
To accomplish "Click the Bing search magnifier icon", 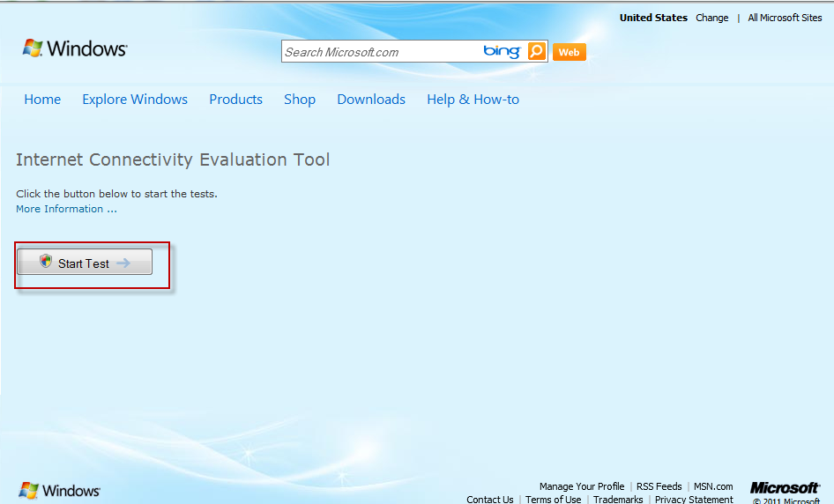I will [x=537, y=52].
